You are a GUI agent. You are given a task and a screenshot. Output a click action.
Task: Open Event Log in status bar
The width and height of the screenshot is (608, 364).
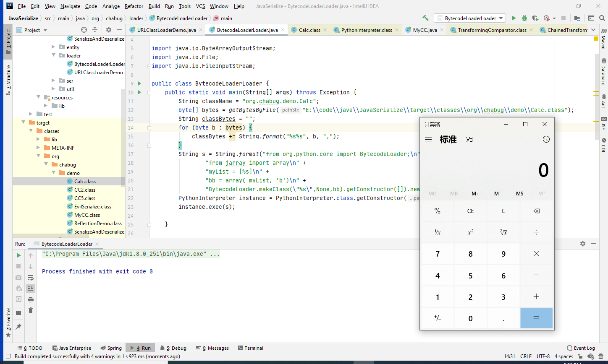(x=581, y=348)
